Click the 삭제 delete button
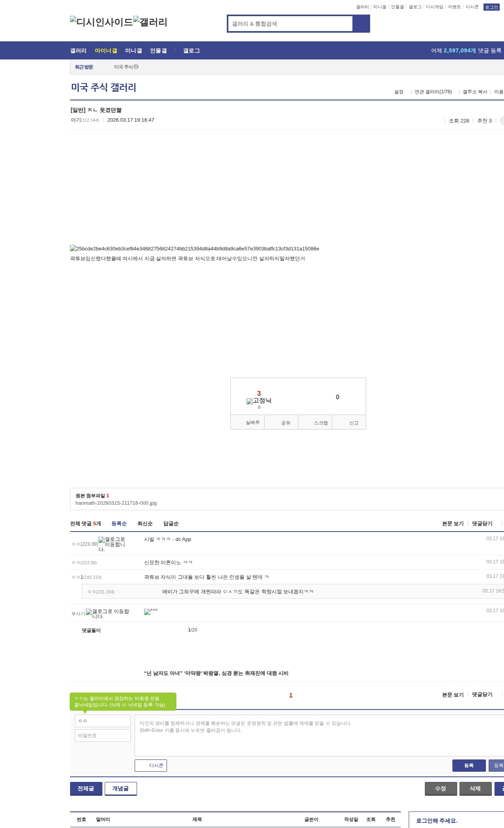This screenshot has height=828, width=504. click(x=476, y=789)
